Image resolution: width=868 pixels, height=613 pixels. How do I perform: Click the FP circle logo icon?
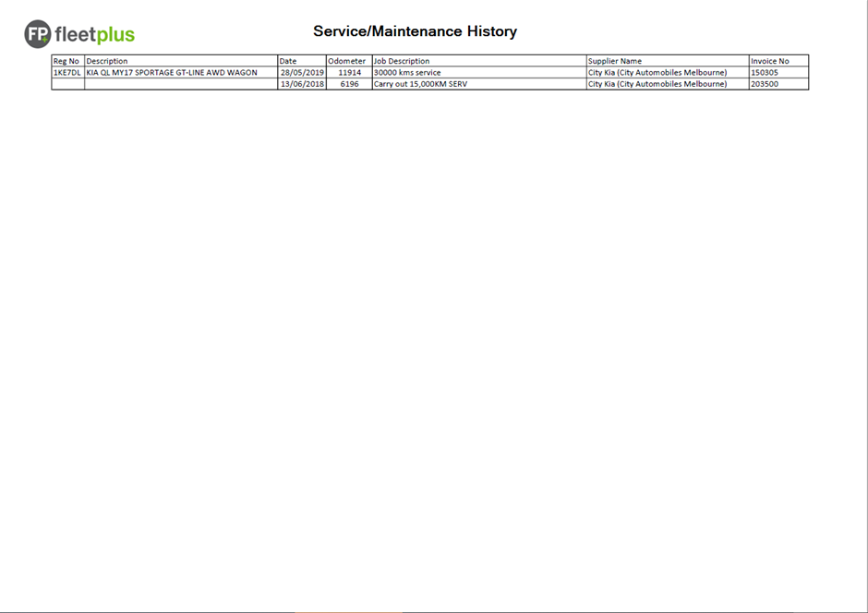[38, 34]
